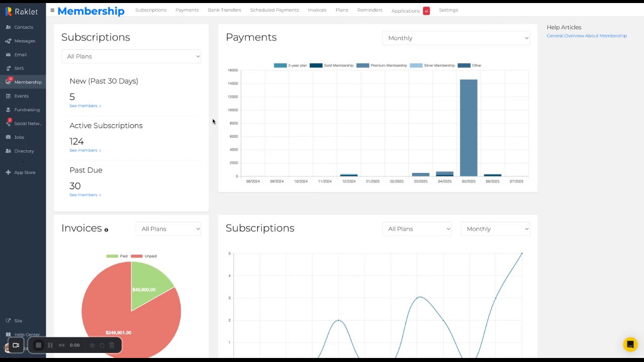Open the Contacts sidebar icon
The width and height of the screenshot is (644, 362).
8,27
